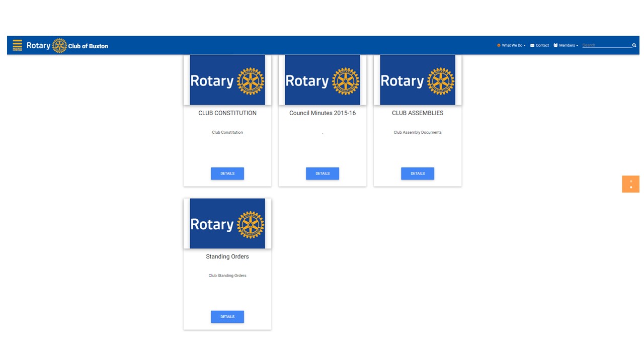Click the CLUB ASSEMBLIES card image
Image resolution: width=644 pixels, height=362 pixels.
pyautogui.click(x=418, y=80)
